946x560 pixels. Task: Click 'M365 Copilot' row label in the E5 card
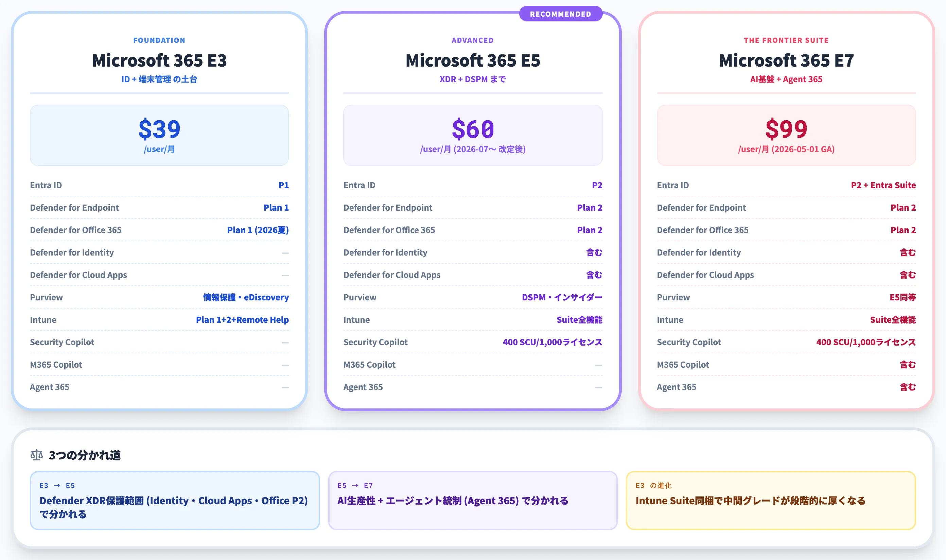(x=369, y=365)
